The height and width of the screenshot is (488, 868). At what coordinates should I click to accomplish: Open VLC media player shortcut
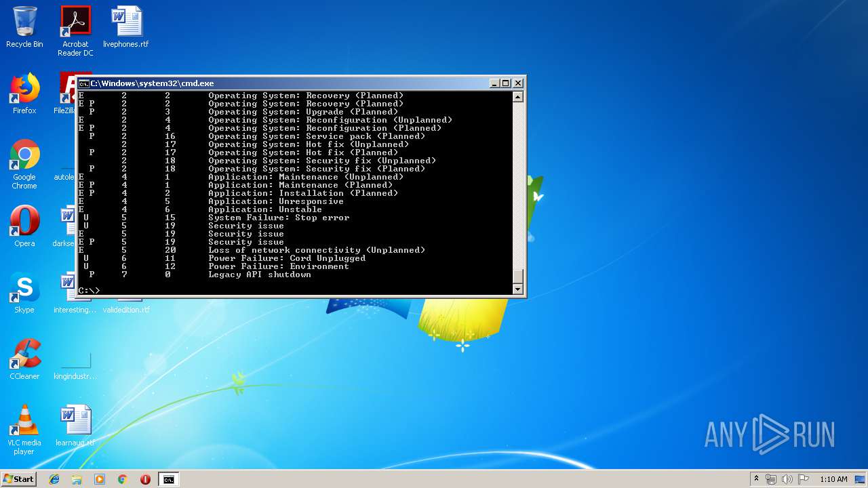(x=24, y=430)
